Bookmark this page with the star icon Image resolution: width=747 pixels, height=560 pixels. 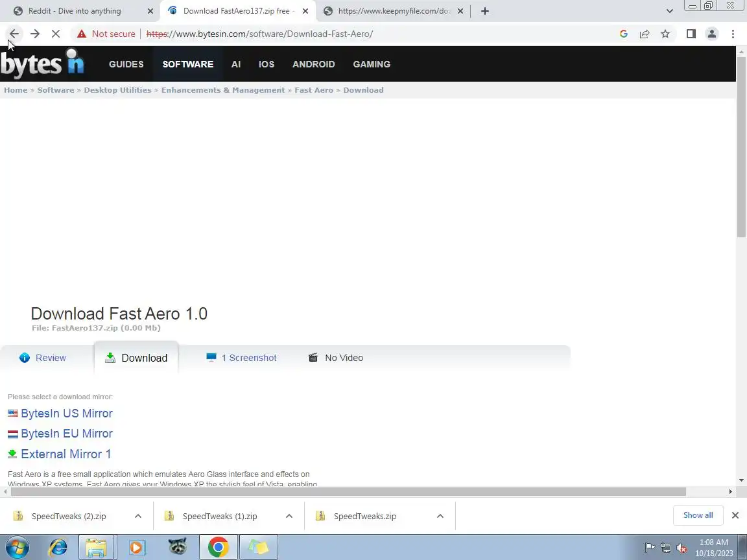coord(665,34)
